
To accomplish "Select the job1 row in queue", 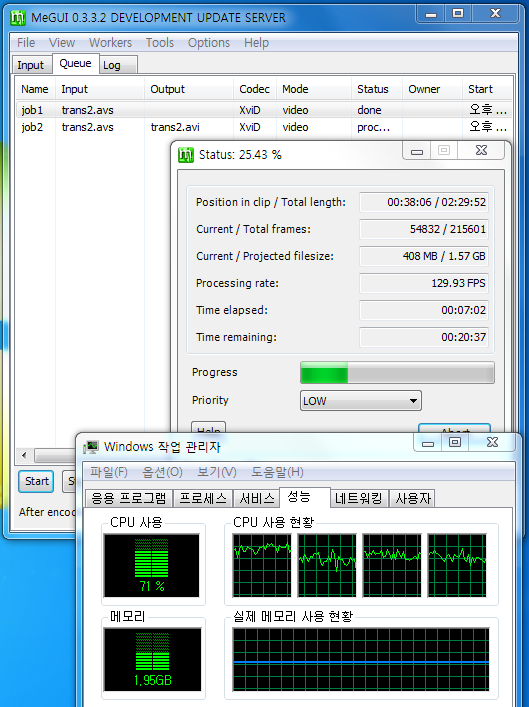I will pos(264,110).
